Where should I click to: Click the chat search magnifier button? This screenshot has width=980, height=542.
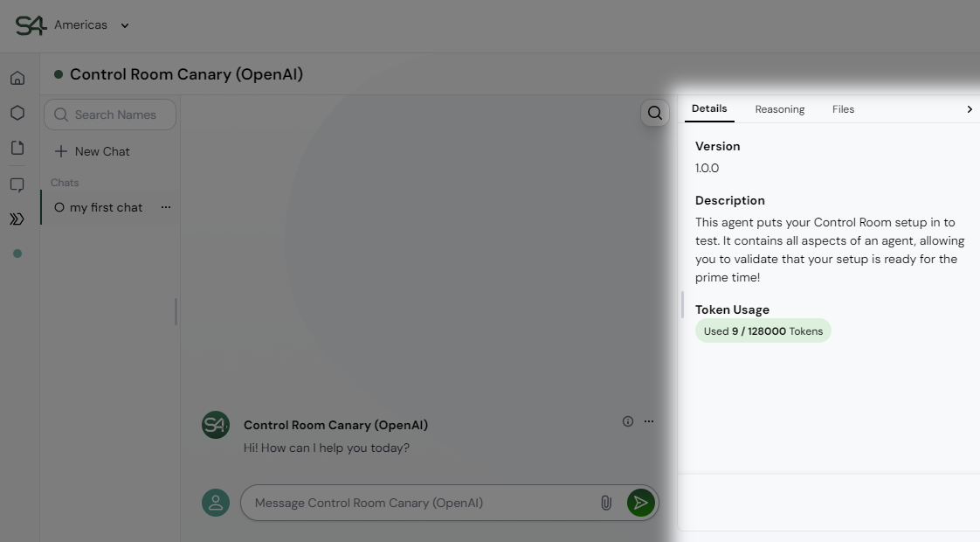pyautogui.click(x=655, y=113)
